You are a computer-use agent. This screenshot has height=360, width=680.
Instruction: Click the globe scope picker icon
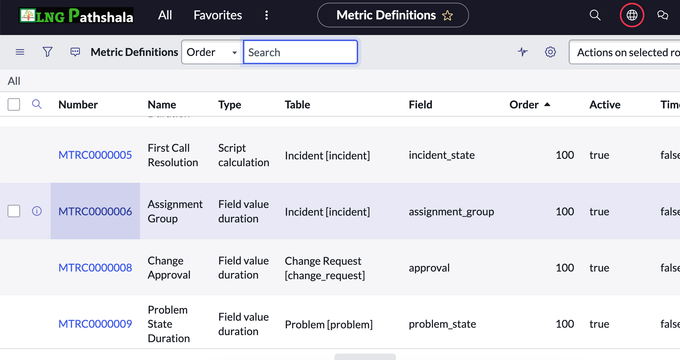click(x=632, y=15)
